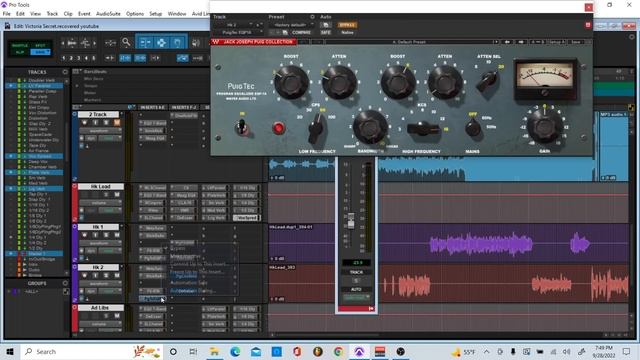Recall zoom preset 1
The width and height of the screenshot is (640, 360).
point(64,58)
